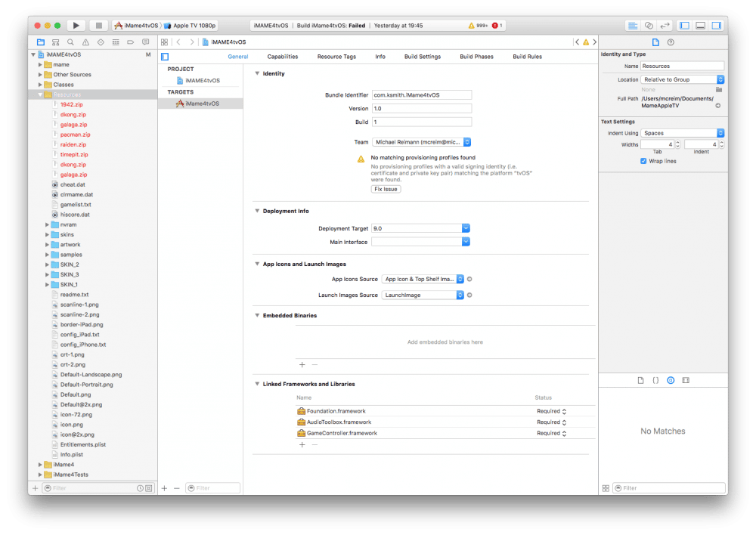The width and height of the screenshot is (756, 535).
Task: Open the report navigator speech-bubble icon
Action: pos(146,42)
